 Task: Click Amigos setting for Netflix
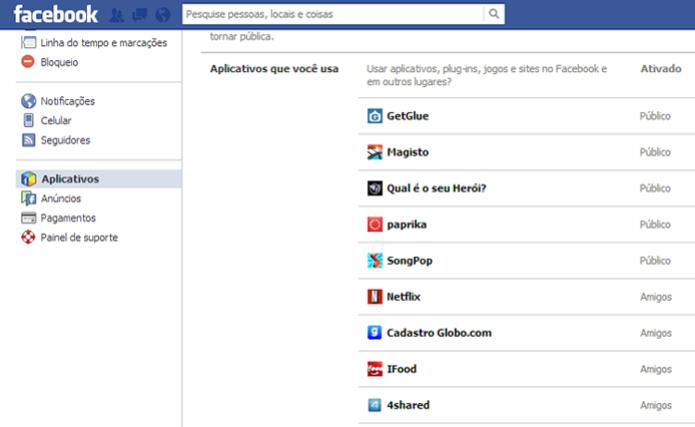656,297
